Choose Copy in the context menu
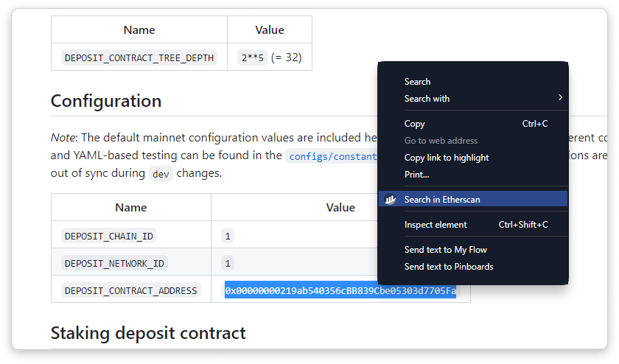Image resolution: width=619 pixels, height=364 pixels. point(415,124)
